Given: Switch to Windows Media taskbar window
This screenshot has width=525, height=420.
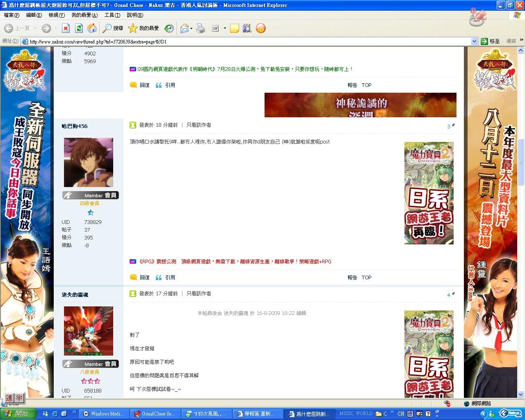Looking at the screenshot, I should pos(104,414).
